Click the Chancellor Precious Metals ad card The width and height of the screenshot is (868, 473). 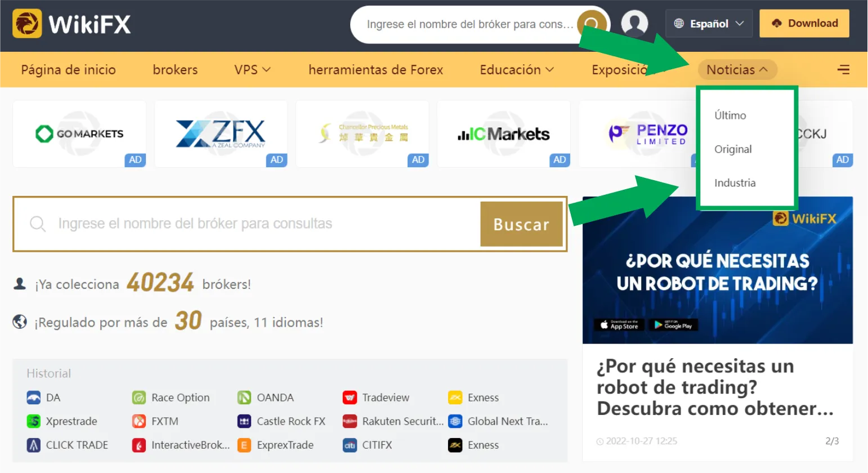[363, 134]
